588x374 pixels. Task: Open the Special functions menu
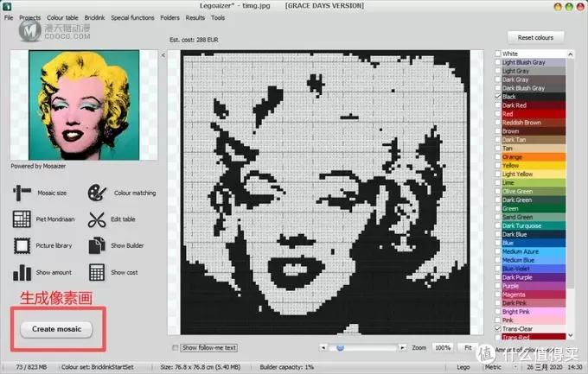point(132,17)
